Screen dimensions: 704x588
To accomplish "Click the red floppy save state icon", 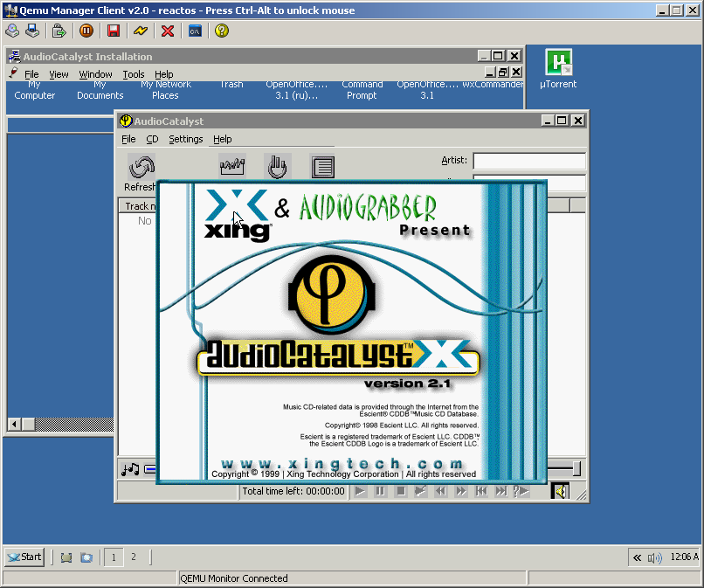I will pyautogui.click(x=113, y=31).
